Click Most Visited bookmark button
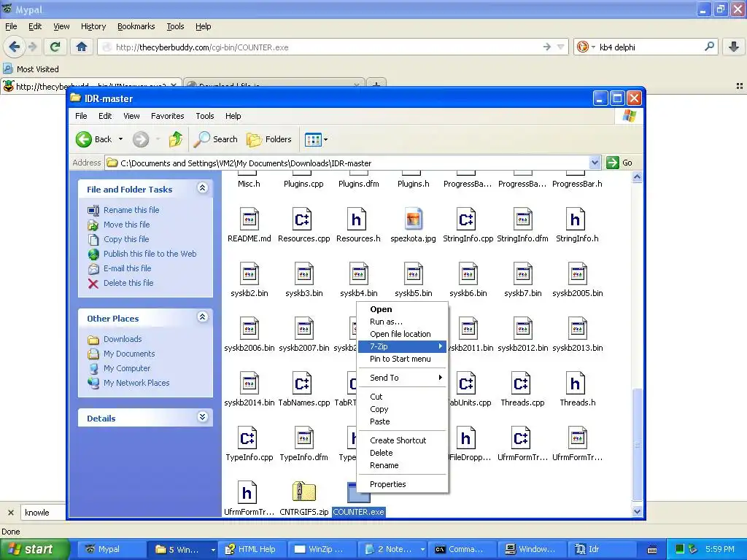The image size is (747, 560). (31, 69)
